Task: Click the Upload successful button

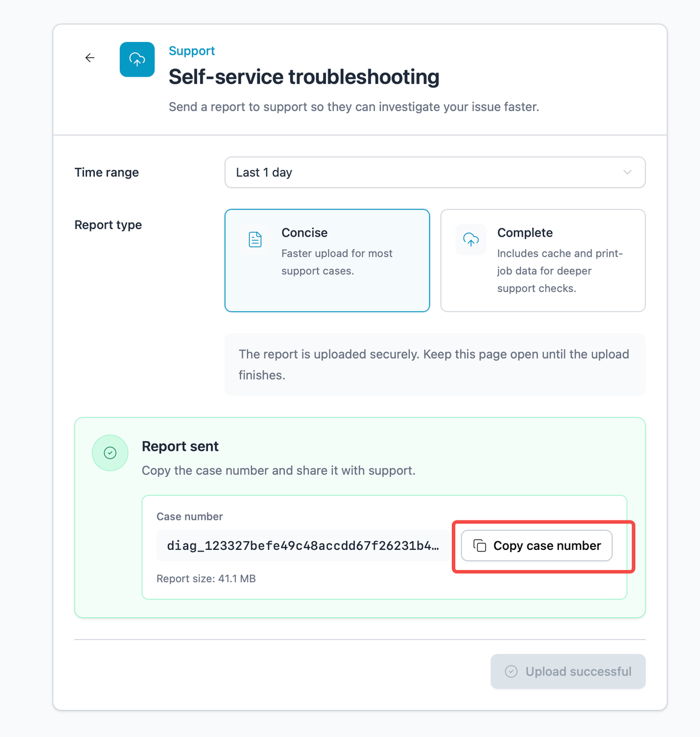Action: point(568,671)
